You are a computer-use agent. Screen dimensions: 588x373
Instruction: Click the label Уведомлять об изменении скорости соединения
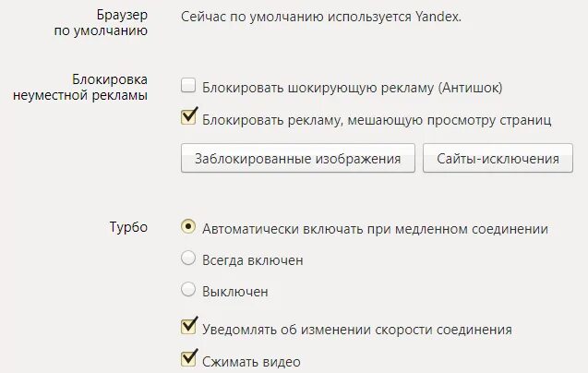357,330
